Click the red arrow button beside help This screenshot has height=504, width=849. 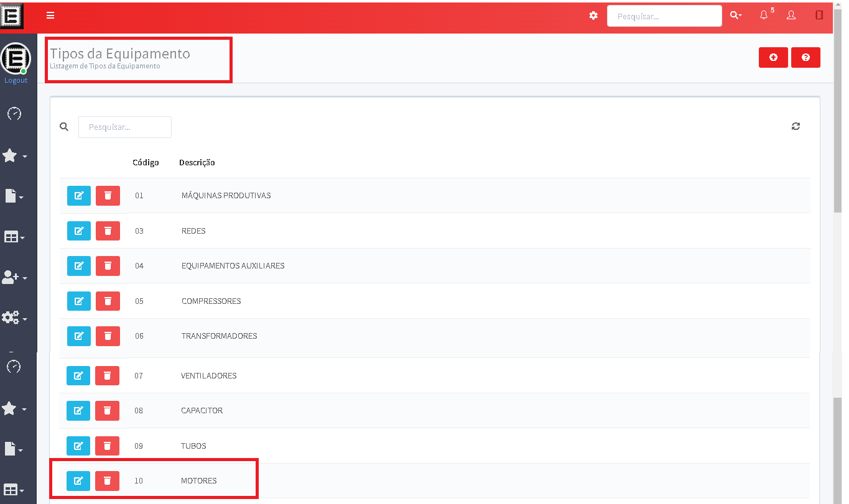[773, 57]
